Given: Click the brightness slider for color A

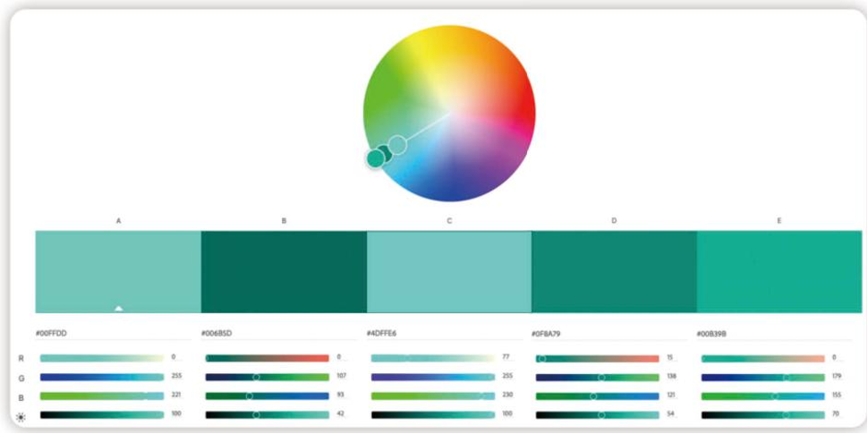Looking at the screenshot, I should [102, 415].
